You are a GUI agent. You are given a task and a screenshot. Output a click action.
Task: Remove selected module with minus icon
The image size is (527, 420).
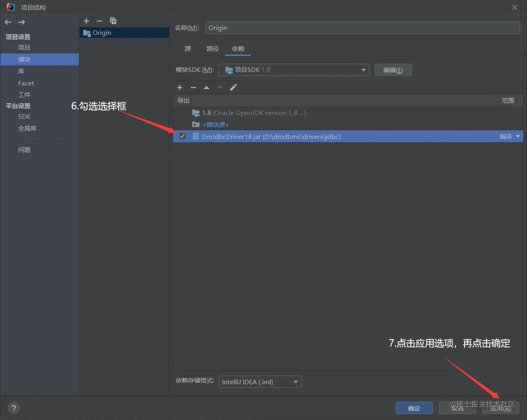100,21
